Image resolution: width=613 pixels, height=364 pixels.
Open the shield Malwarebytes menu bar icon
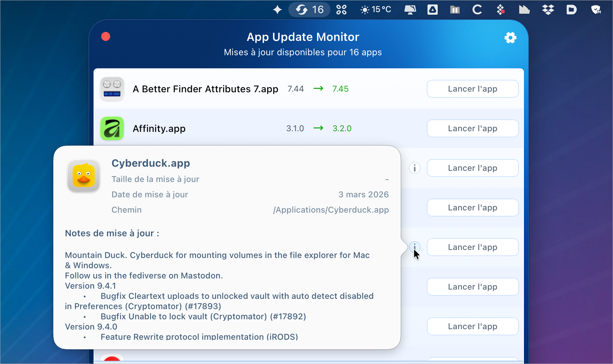click(596, 10)
